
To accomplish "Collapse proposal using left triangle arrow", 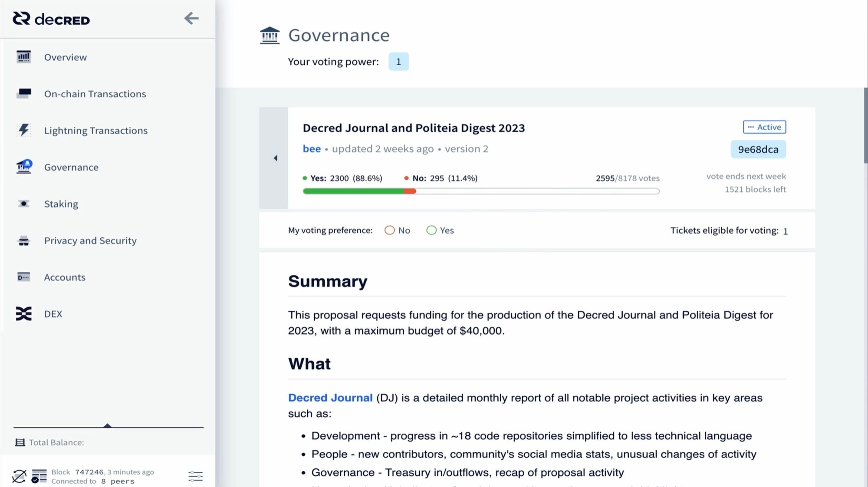I will [x=275, y=158].
